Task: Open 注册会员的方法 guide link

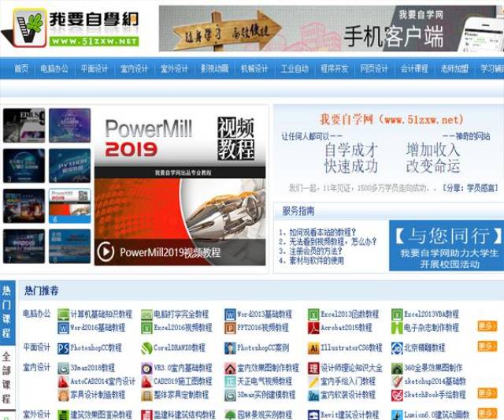Action: click(x=316, y=251)
